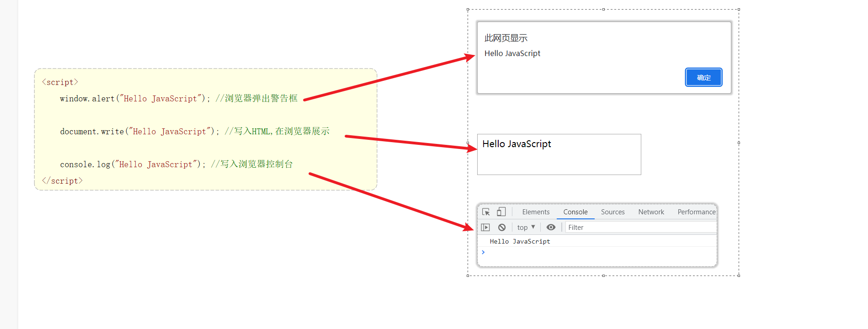Focus the console Filter input field
868x329 pixels.
tap(641, 227)
